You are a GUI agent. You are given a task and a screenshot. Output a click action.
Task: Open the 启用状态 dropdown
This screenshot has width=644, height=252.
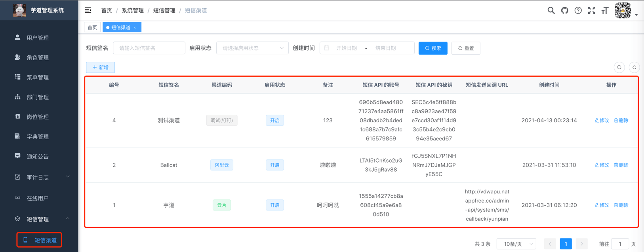click(x=252, y=48)
